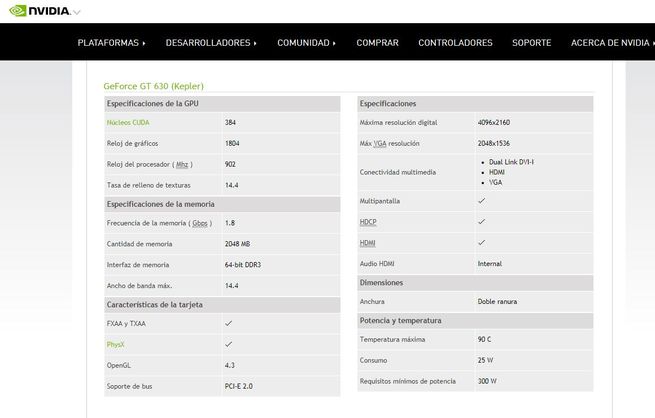This screenshot has height=418, width=655.
Task: Click the Potencia y temperatura header
Action: click(x=475, y=321)
